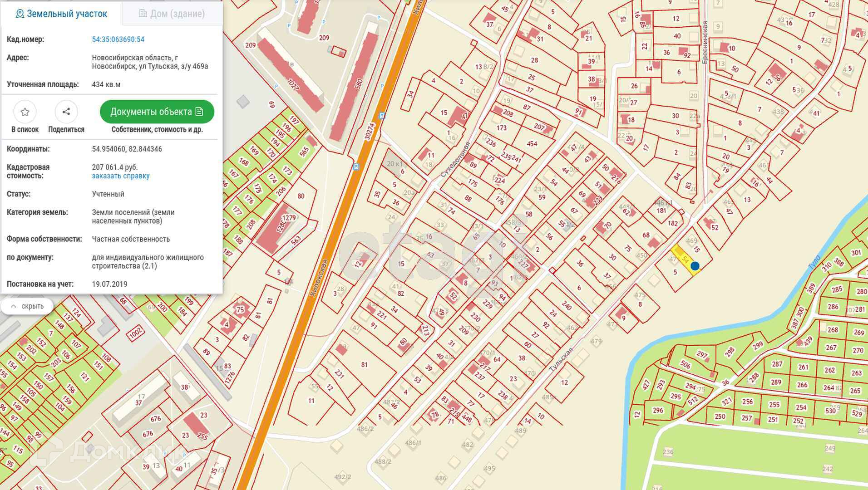Viewport: 868px width, 490px height.
Task: Select building 1027 on the map
Action: [x=291, y=73]
